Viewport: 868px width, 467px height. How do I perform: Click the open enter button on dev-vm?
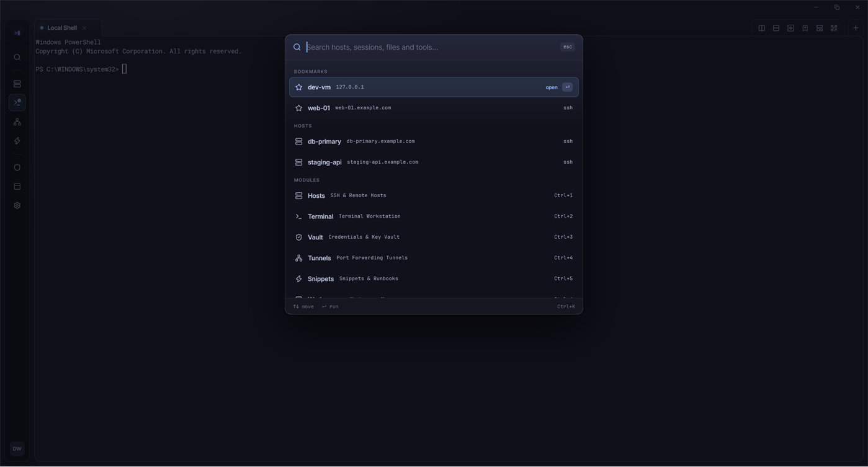point(567,87)
